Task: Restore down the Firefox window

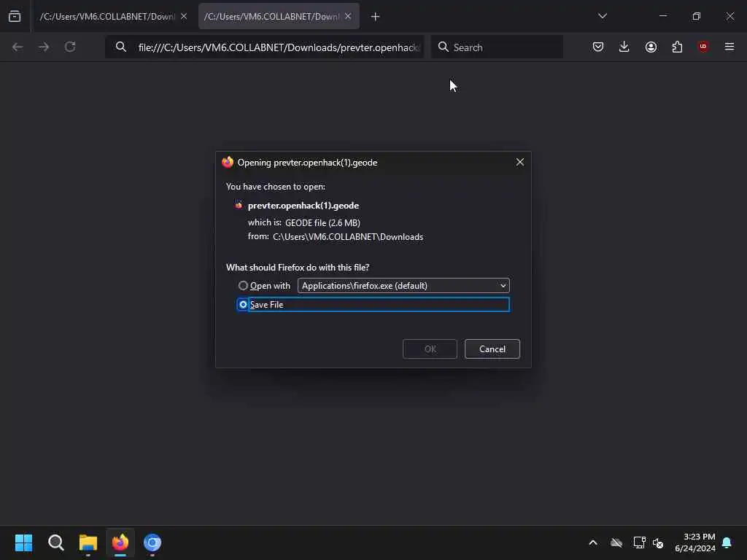Action: [697, 16]
